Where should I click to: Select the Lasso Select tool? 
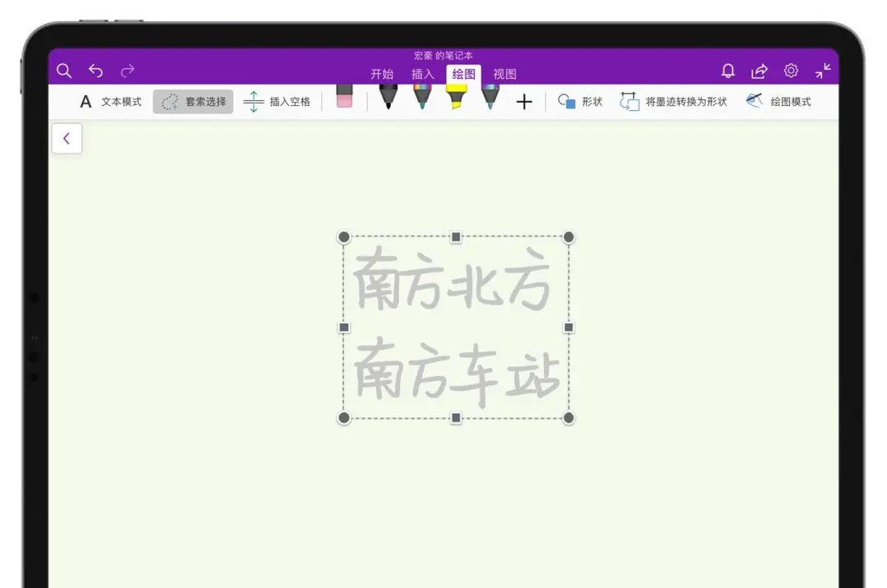pos(192,101)
